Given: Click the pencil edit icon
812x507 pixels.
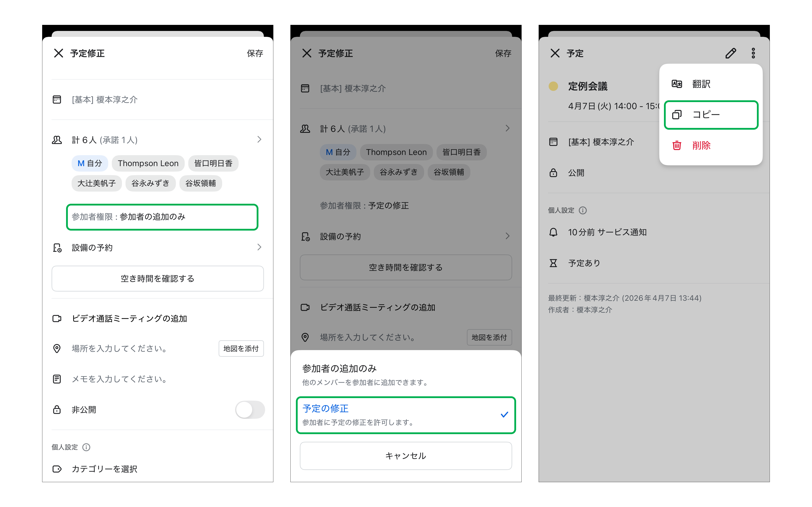Looking at the screenshot, I should click(x=730, y=53).
